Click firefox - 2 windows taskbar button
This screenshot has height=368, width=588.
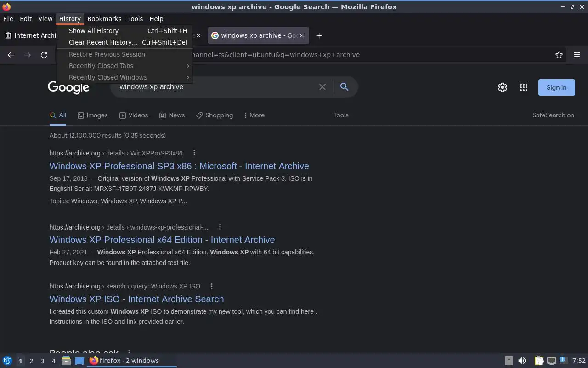(x=132, y=361)
